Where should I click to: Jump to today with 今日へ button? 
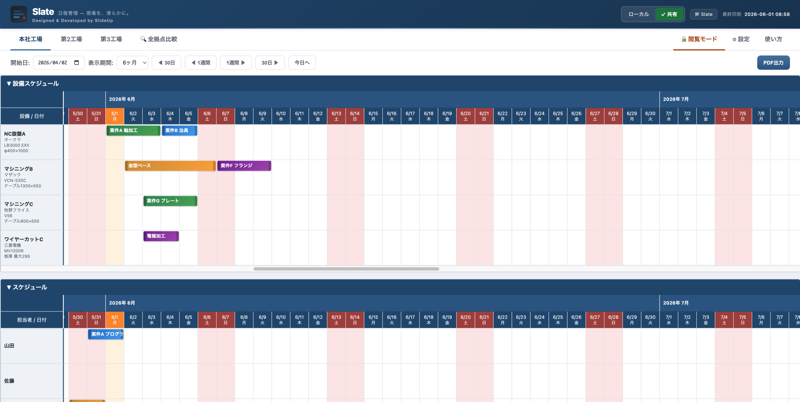point(302,63)
